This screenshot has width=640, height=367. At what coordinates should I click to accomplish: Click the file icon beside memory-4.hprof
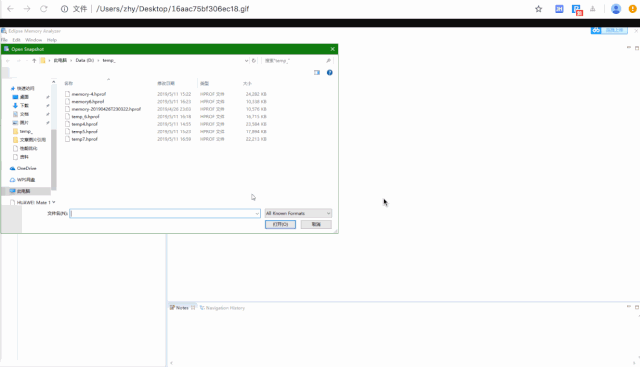point(67,94)
